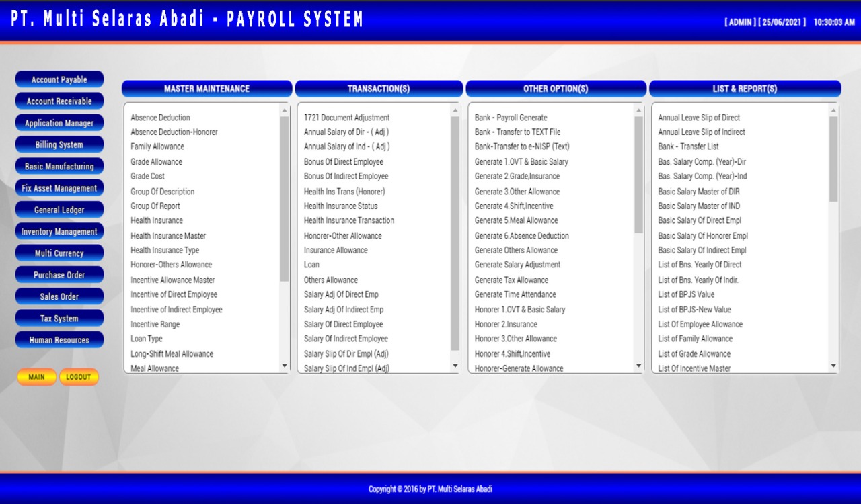Select 'Basic Salary Of Honorer Empl' report
The width and height of the screenshot is (861, 504).
click(703, 236)
